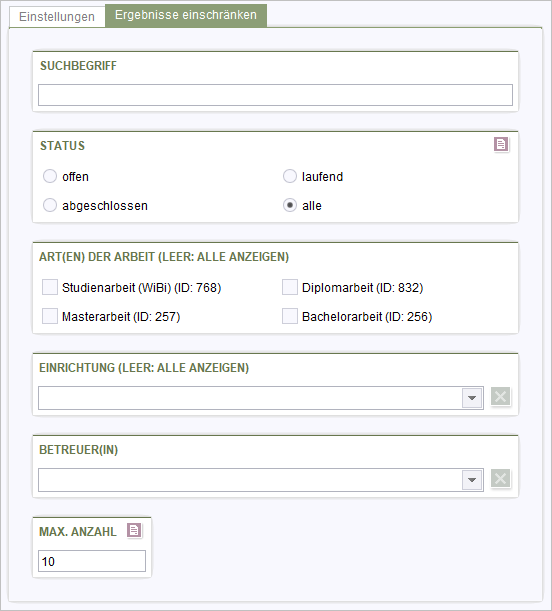Check the Studienarbeit (WiBi) checkbox
552x611 pixels.
(50, 287)
